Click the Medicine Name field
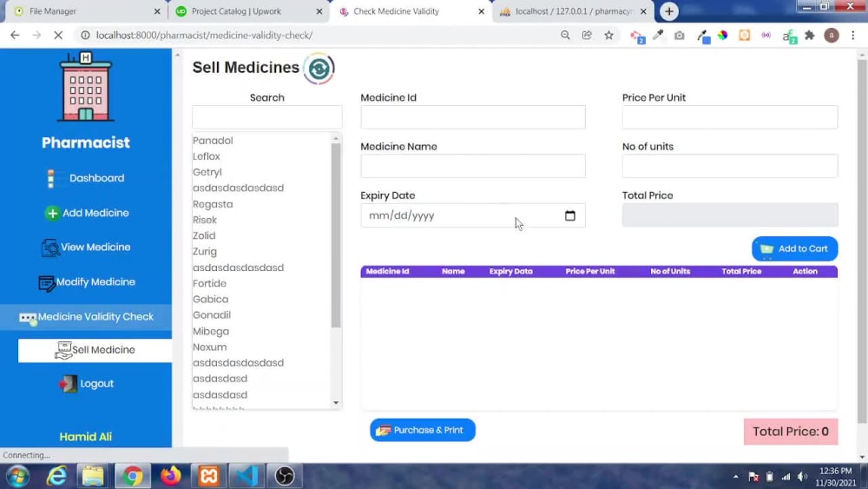 (x=473, y=166)
